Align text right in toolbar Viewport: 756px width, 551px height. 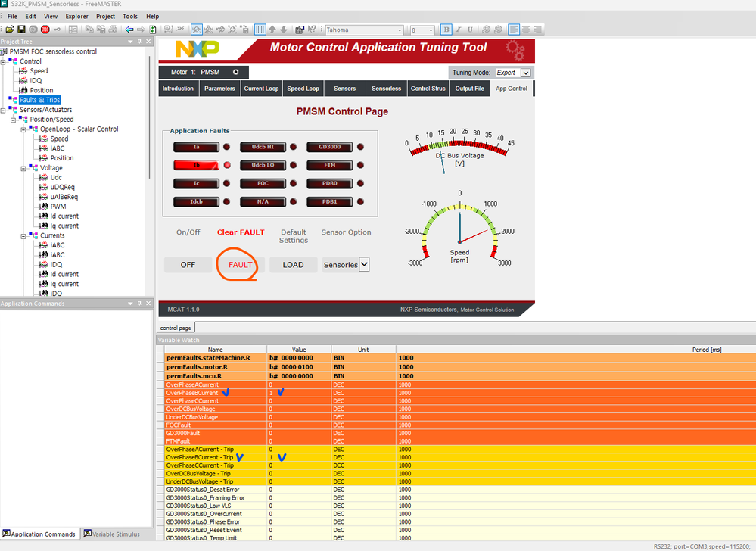click(x=537, y=30)
